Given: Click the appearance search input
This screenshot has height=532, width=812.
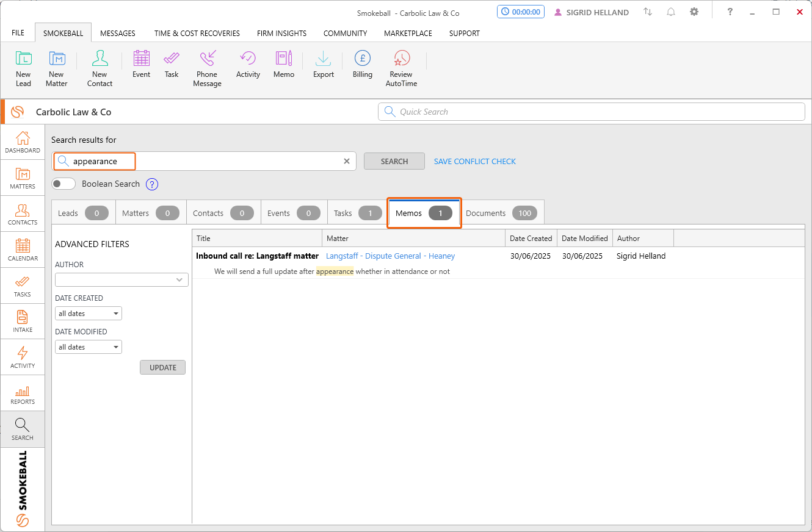Looking at the screenshot, I should [205, 161].
